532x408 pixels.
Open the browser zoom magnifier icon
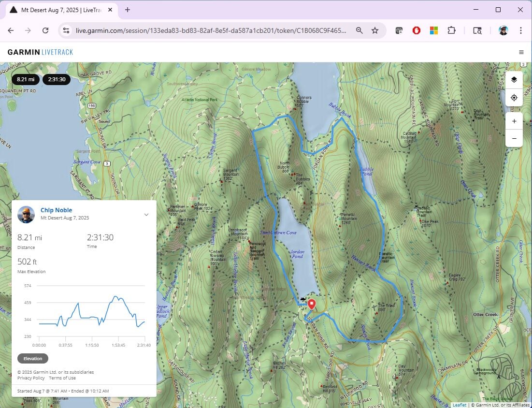pyautogui.click(x=359, y=30)
